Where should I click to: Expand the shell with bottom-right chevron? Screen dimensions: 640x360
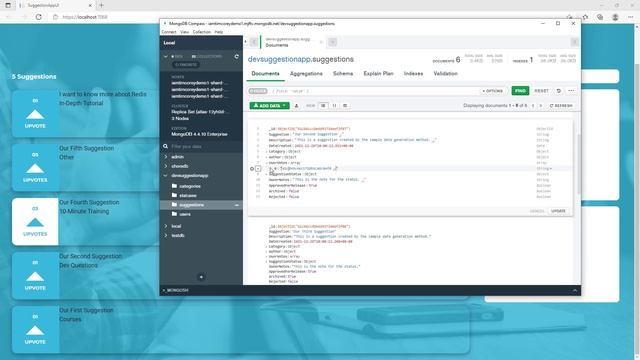pos(575,290)
